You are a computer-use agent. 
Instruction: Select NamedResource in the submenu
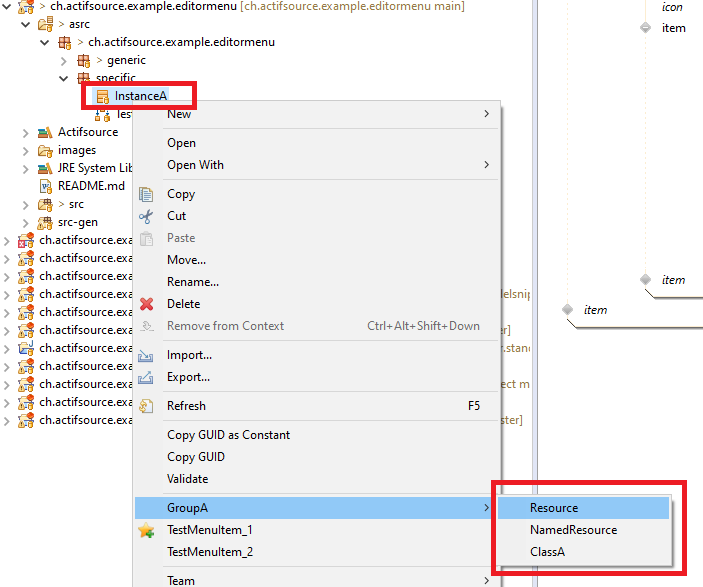click(573, 530)
